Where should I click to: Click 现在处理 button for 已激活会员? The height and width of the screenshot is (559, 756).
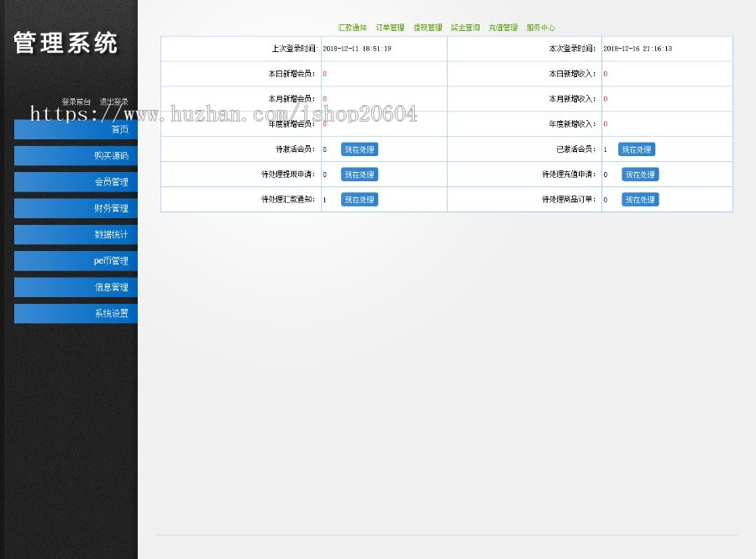pos(637,149)
